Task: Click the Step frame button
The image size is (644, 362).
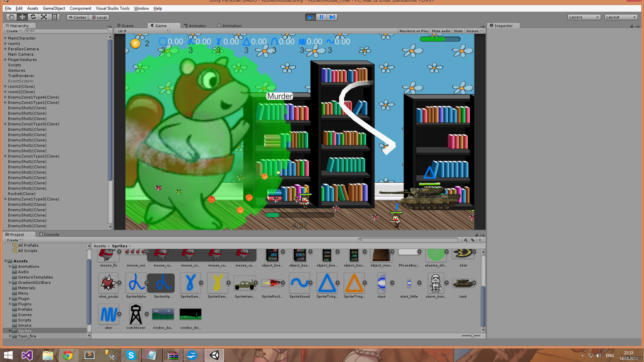Action: tap(332, 17)
